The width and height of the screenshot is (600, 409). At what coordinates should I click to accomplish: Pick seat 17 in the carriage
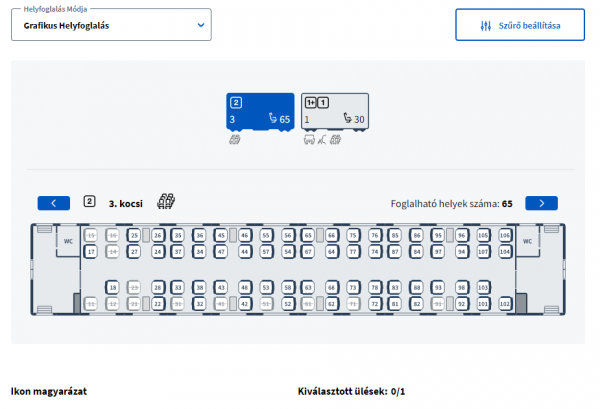click(90, 252)
